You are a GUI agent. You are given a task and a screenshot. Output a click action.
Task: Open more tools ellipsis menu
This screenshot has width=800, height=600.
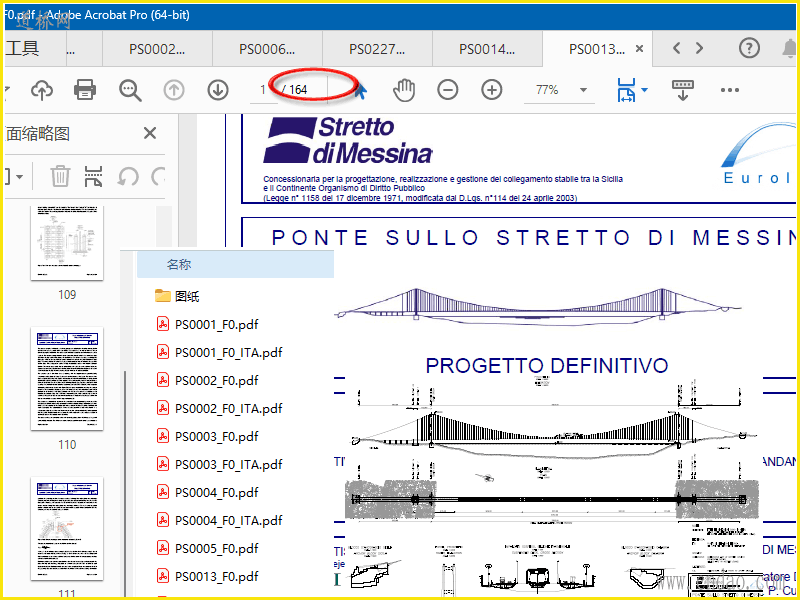730,90
